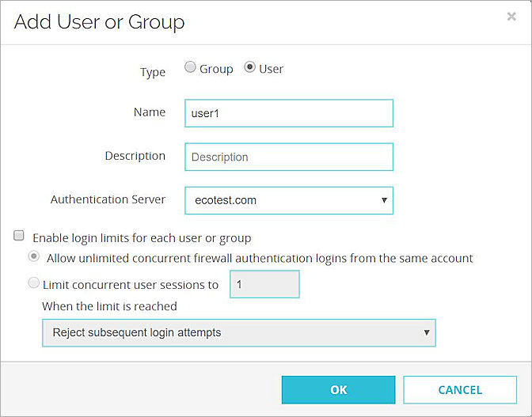Image resolution: width=532 pixels, height=417 pixels.
Task: Open the Reject subsequent login attempts dropdown
Action: tap(239, 333)
